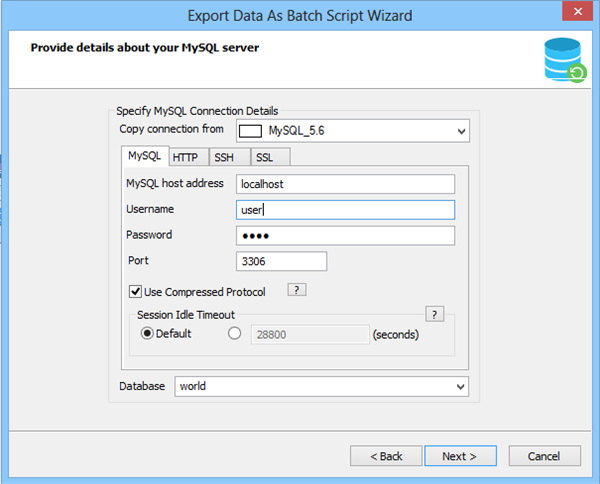
Task: Switch to the HTTP tab
Action: (x=186, y=157)
